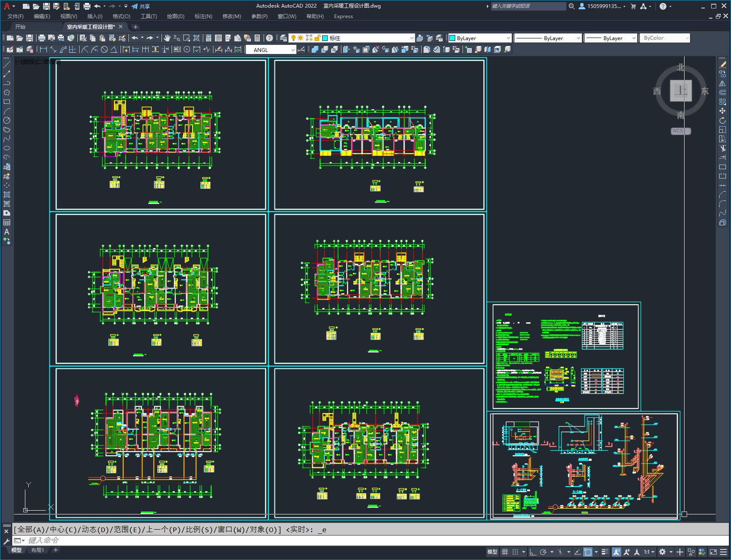Select the Rectangle draw tool
The height and width of the screenshot is (560, 731).
tap(7, 102)
